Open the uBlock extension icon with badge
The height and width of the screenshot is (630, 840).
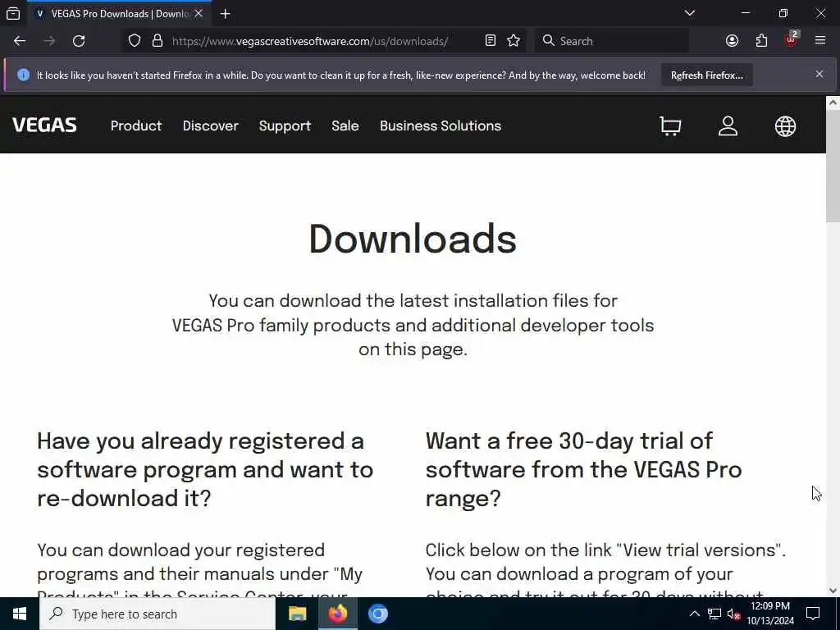click(792, 40)
